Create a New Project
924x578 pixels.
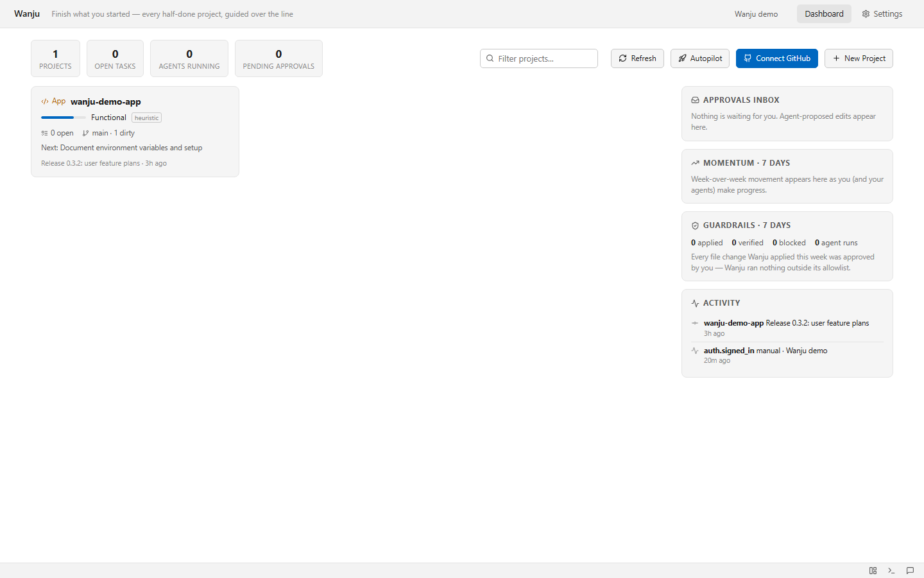tap(859, 58)
